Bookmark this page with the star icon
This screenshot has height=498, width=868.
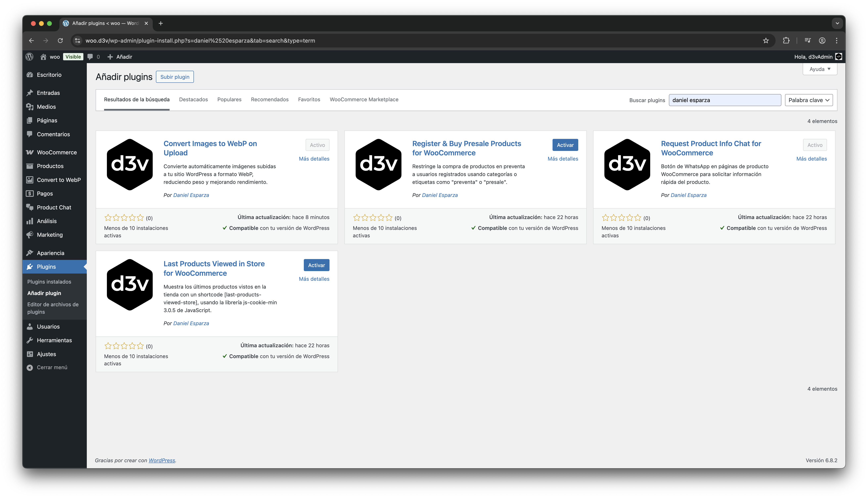click(x=766, y=41)
